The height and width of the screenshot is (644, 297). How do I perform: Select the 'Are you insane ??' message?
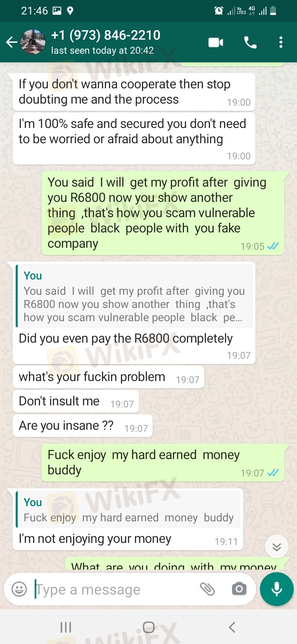coord(82,426)
